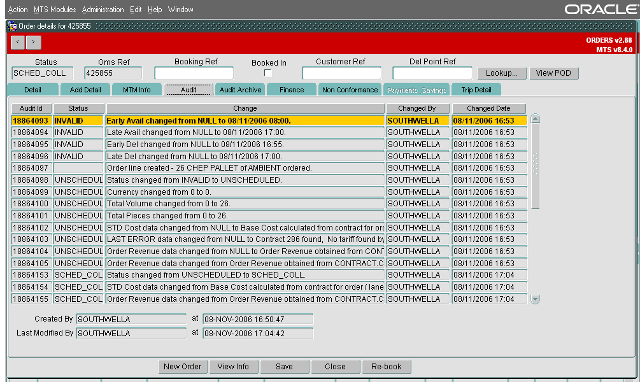Click the highlighted SOUTHWELLA Changed By cell
The image size is (640, 382).
click(x=418, y=121)
